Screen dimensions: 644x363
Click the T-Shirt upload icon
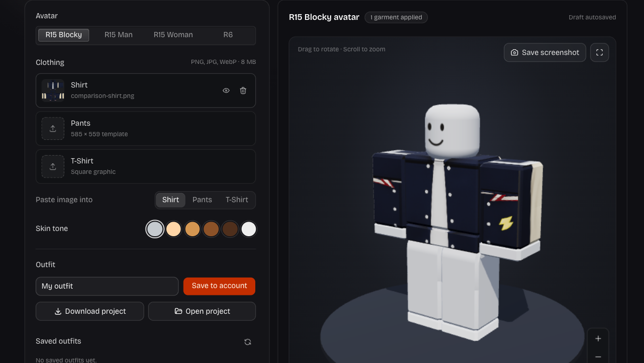point(53,167)
